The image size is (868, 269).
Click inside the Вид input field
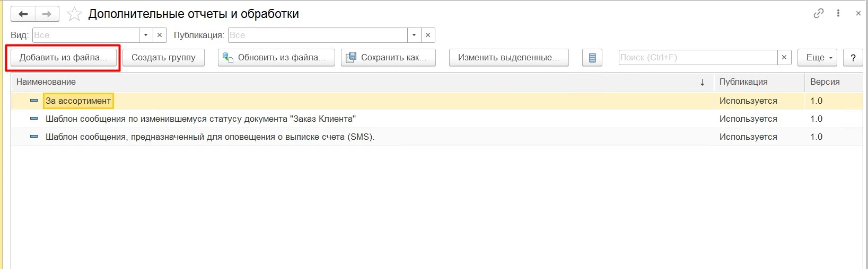[x=86, y=35]
